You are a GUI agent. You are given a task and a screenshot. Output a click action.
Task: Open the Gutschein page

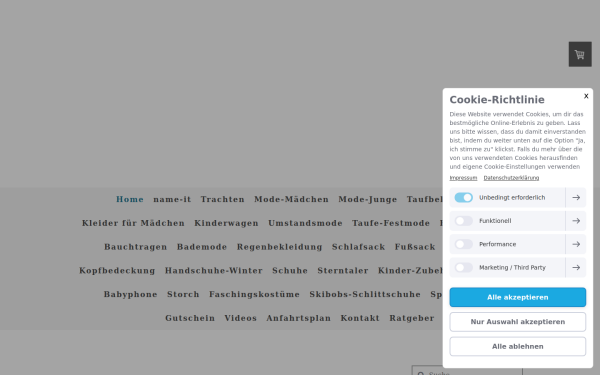point(190,318)
